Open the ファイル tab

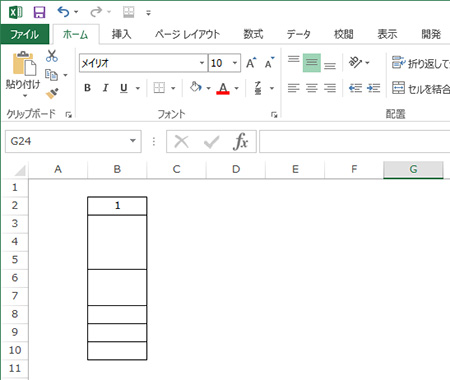[x=25, y=34]
